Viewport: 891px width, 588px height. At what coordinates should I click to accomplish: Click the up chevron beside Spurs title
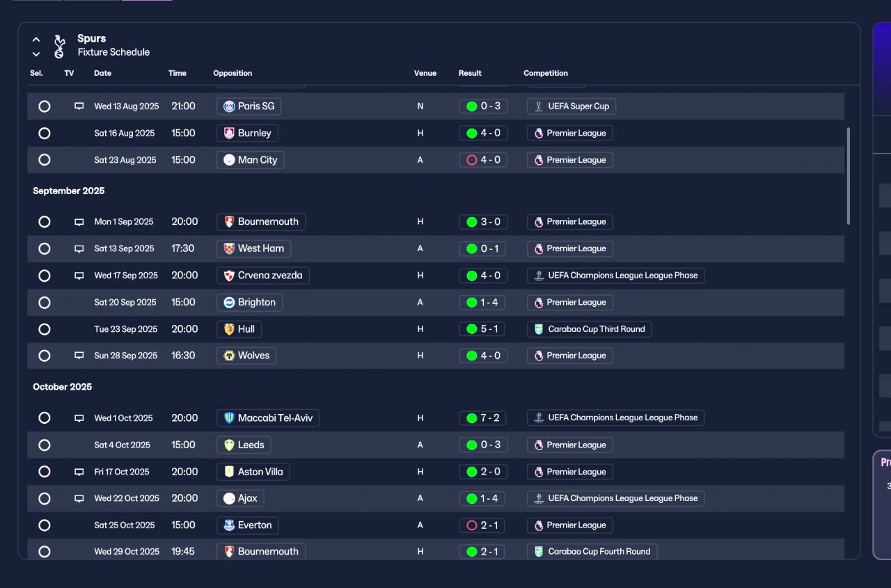click(36, 40)
